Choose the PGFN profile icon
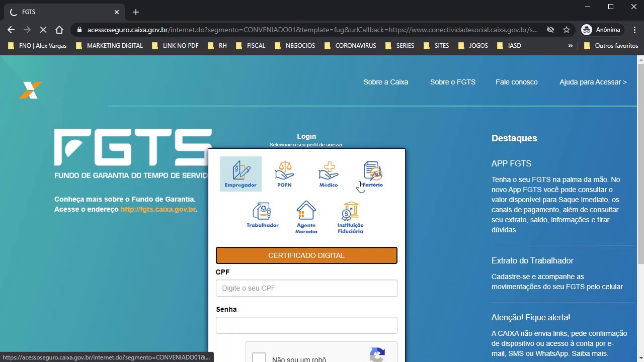This screenshot has height=362, width=644. click(x=284, y=174)
